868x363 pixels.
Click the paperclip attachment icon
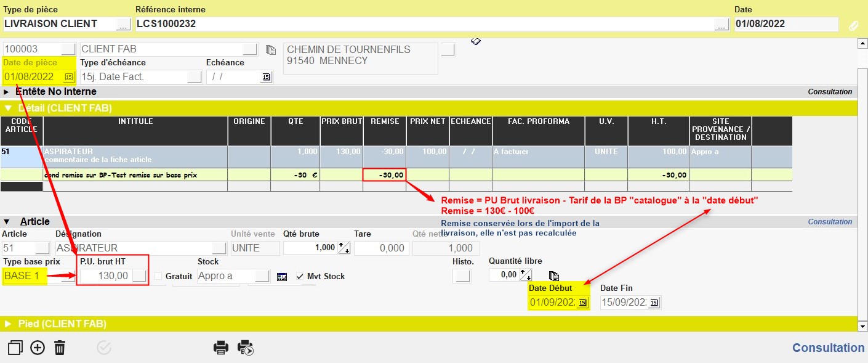(853, 25)
